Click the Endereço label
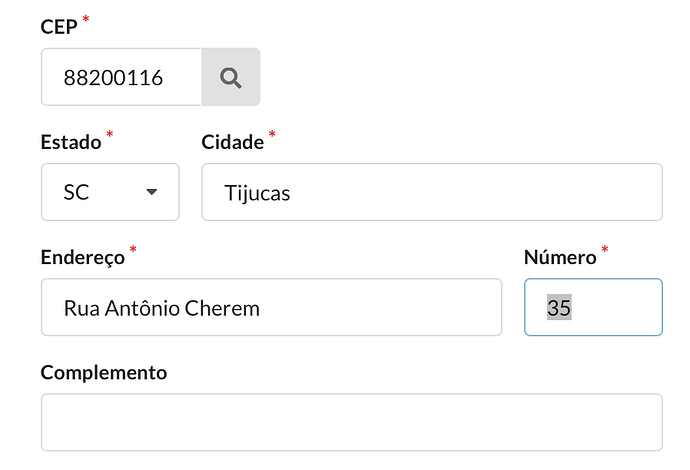 (83, 257)
